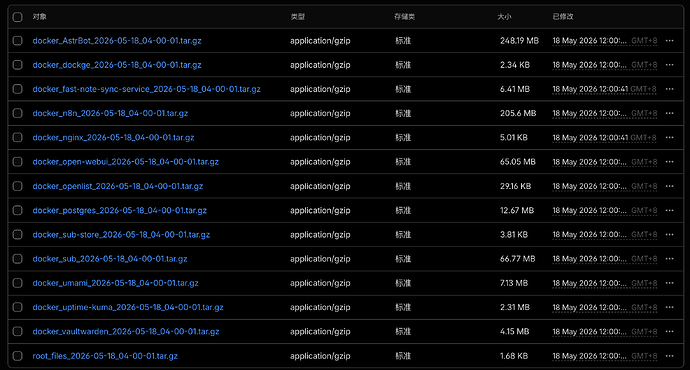This screenshot has height=370, width=690.
Task: Open more actions for docker_sub_2026 row
Action: tap(669, 259)
